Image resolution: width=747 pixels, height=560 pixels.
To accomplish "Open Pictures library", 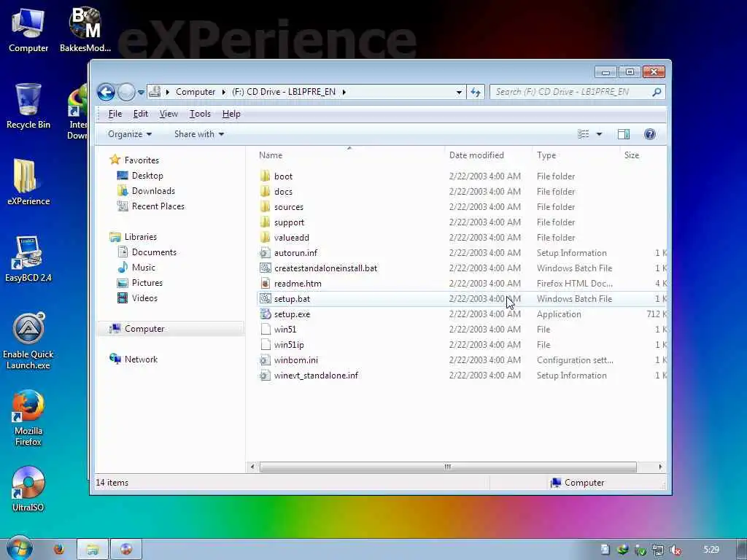I will pos(147,282).
